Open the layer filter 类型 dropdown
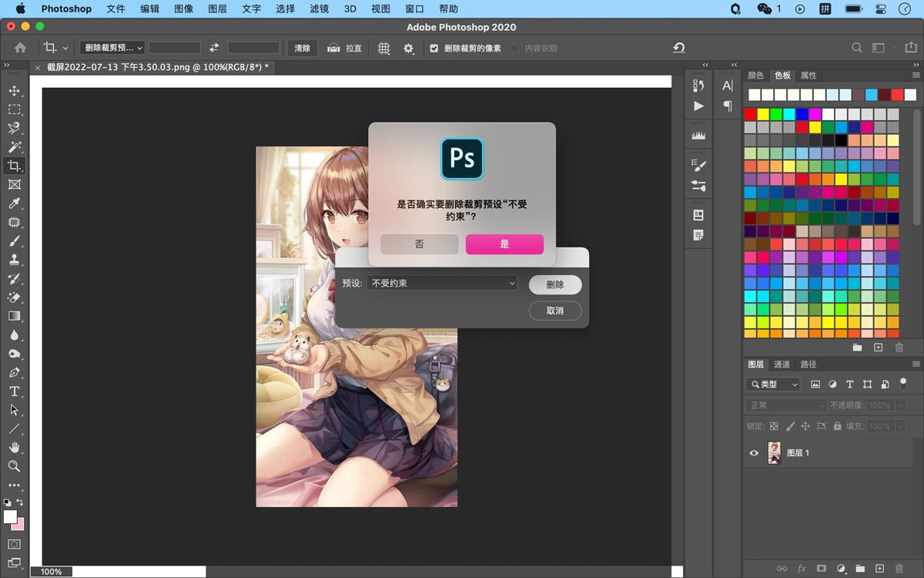The image size is (924, 578). click(x=773, y=384)
